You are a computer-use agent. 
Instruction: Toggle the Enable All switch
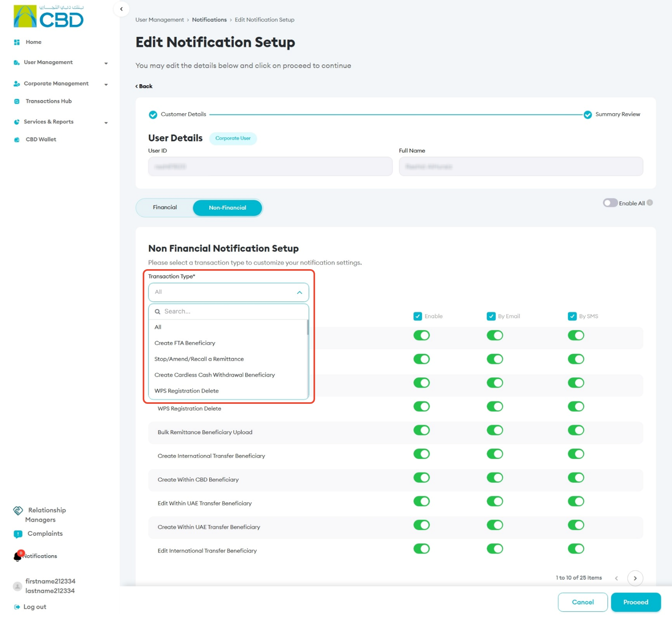click(610, 203)
